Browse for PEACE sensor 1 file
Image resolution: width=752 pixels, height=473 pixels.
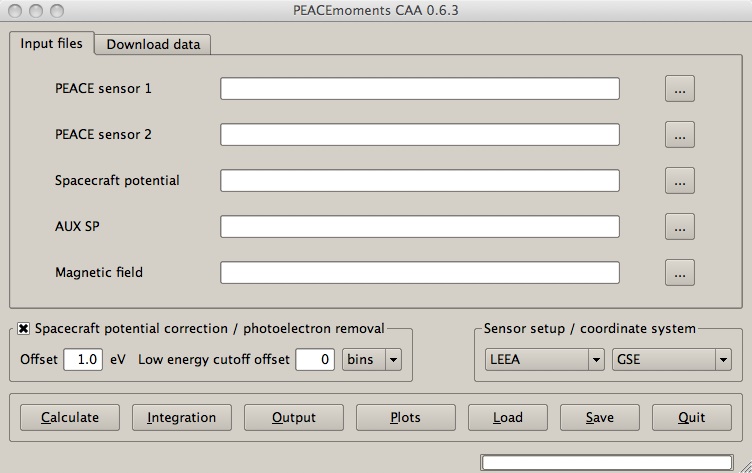coord(680,89)
